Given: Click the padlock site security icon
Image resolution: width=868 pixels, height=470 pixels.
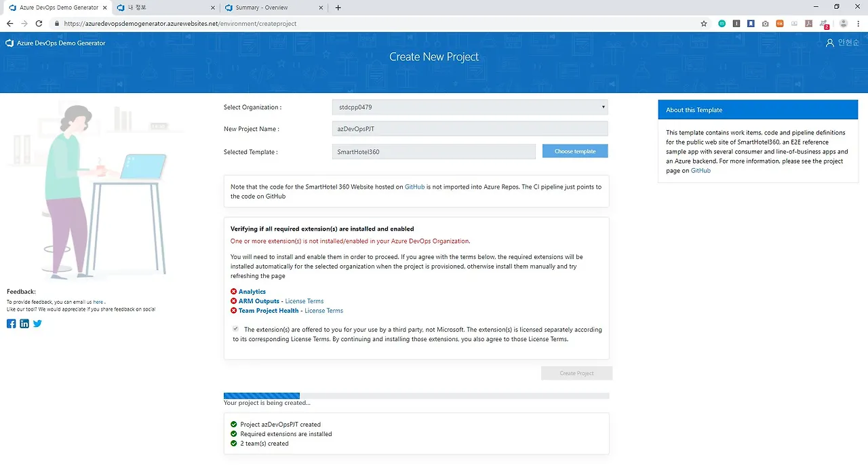Looking at the screenshot, I should click(58, 23).
